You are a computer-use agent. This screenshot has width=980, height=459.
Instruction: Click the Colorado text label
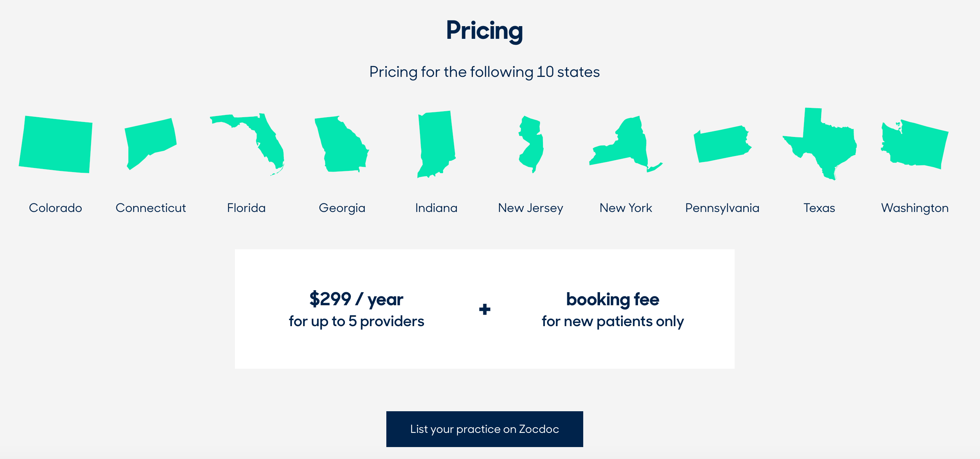[56, 208]
